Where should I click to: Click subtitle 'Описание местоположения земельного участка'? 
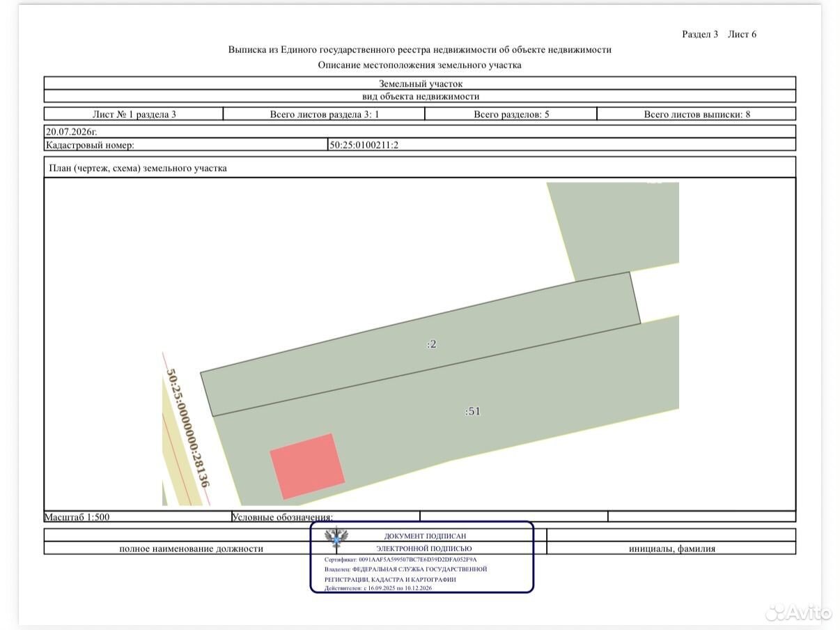click(420, 65)
